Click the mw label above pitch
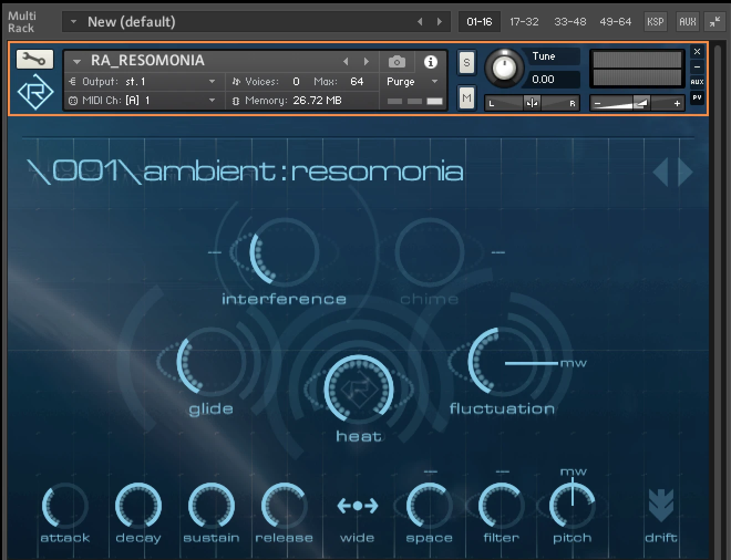The image size is (731, 560). [573, 472]
